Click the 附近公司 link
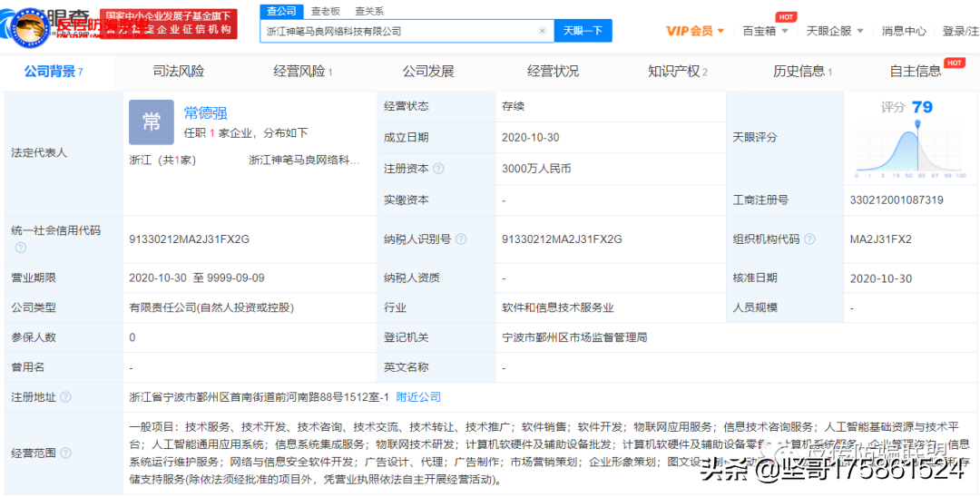 tap(418, 397)
